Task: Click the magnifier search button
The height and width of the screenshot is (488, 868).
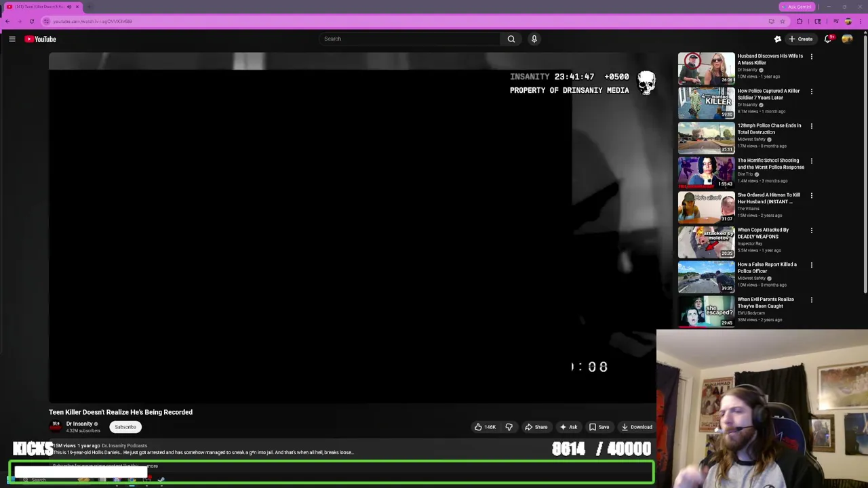Action: [x=511, y=39]
